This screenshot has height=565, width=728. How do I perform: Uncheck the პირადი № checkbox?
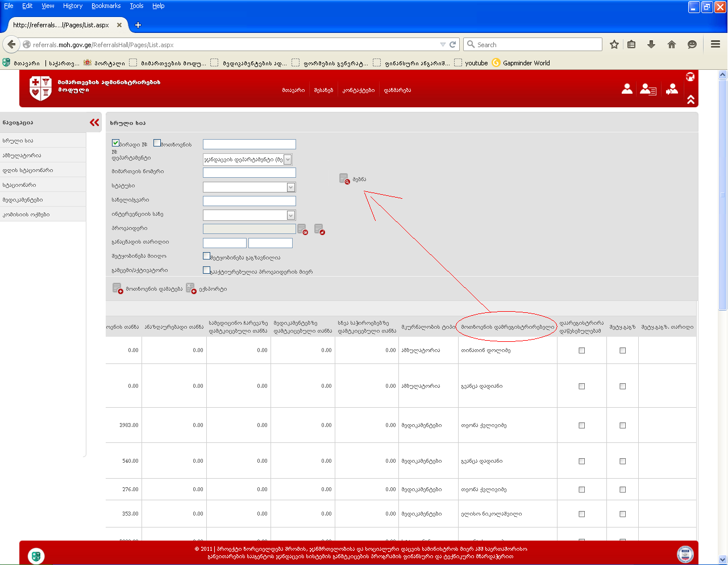115,143
